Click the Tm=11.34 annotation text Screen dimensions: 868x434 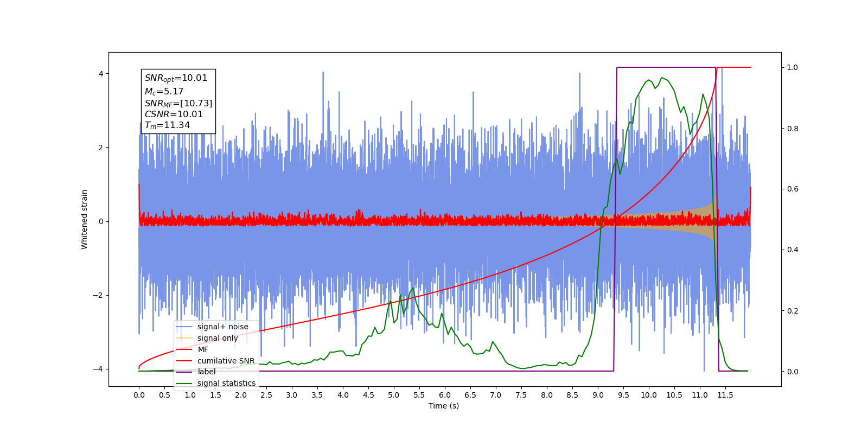coord(167,125)
